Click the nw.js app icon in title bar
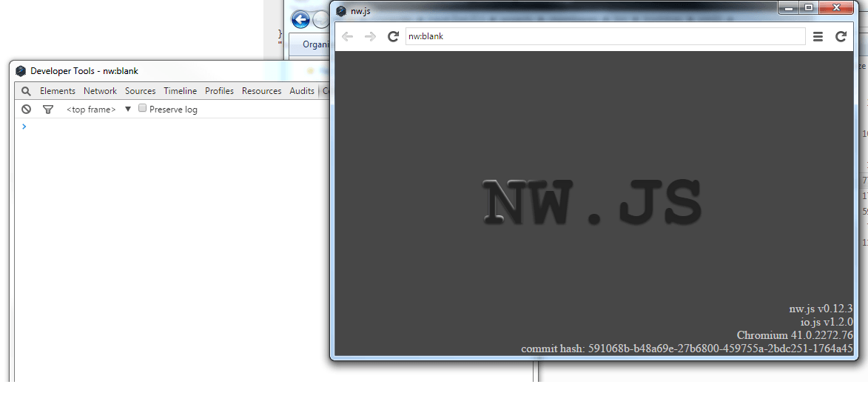The image size is (868, 407). 341,11
